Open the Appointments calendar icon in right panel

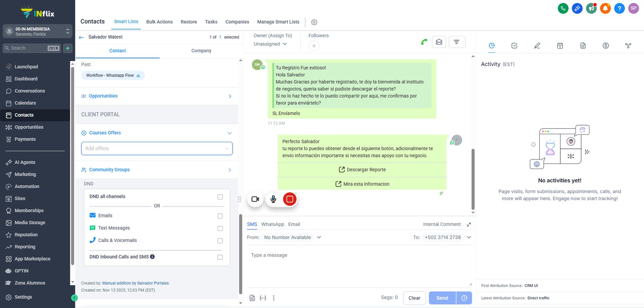560,45
